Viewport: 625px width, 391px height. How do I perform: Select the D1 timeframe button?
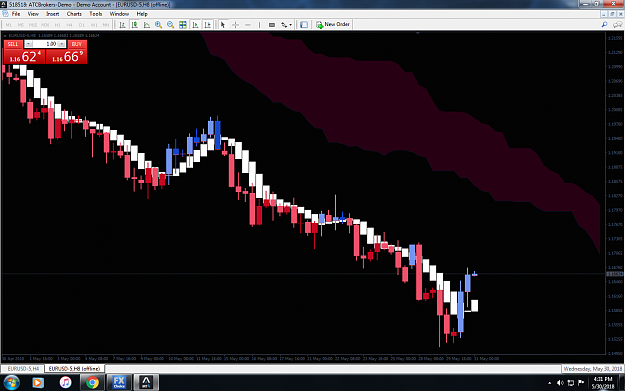[82, 25]
